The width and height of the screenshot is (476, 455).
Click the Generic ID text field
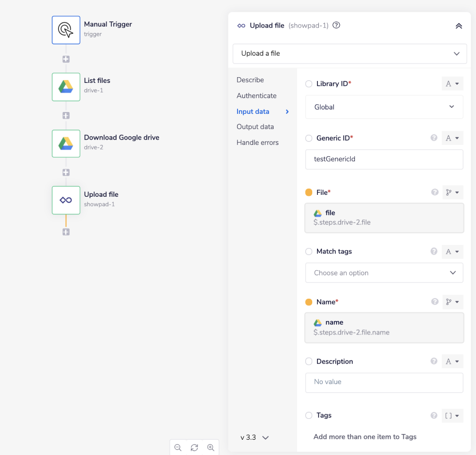(x=384, y=159)
